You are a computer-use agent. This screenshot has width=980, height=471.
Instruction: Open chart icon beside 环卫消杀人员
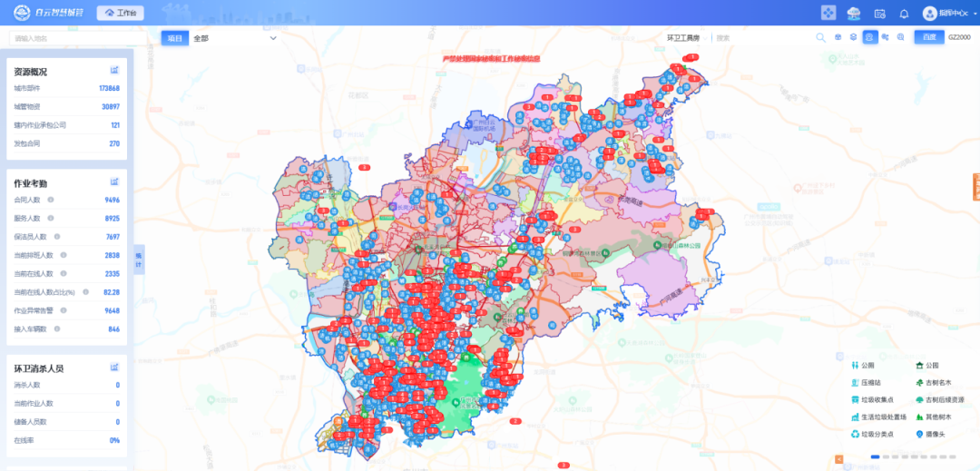pyautogui.click(x=114, y=368)
